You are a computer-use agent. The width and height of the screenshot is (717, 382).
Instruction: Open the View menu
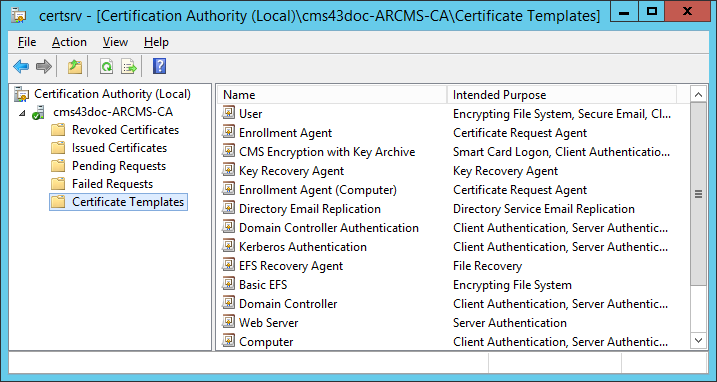[x=115, y=42]
